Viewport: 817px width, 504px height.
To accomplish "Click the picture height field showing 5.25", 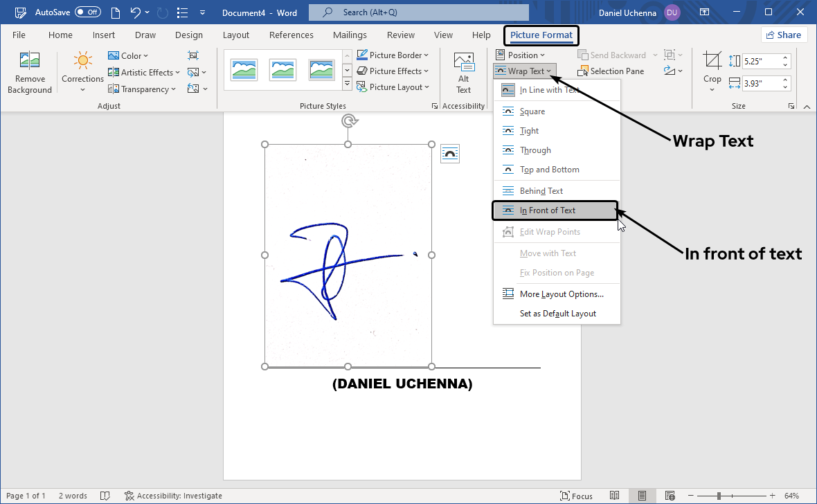I will 762,60.
